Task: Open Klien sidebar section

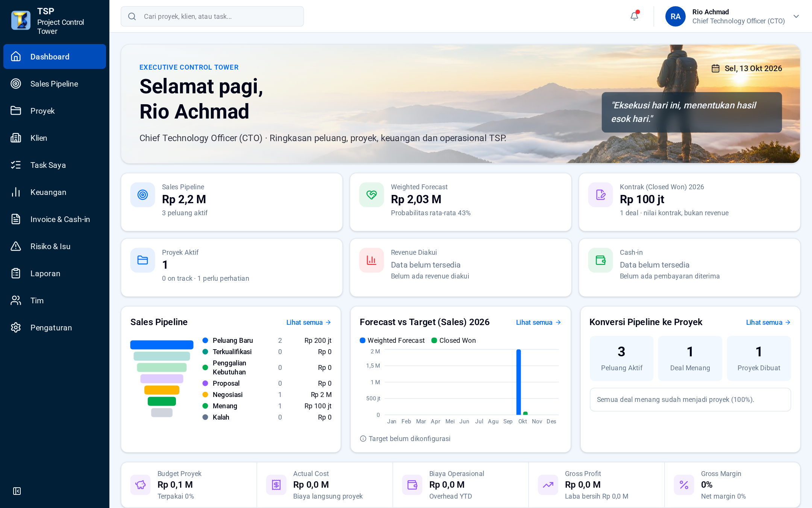Action: (55, 138)
